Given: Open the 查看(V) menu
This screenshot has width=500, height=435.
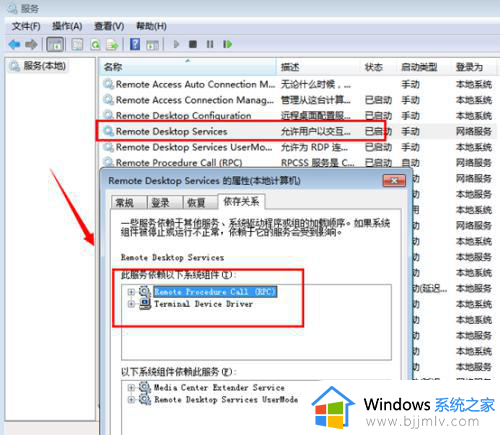Looking at the screenshot, I should pyautogui.click(x=109, y=26).
